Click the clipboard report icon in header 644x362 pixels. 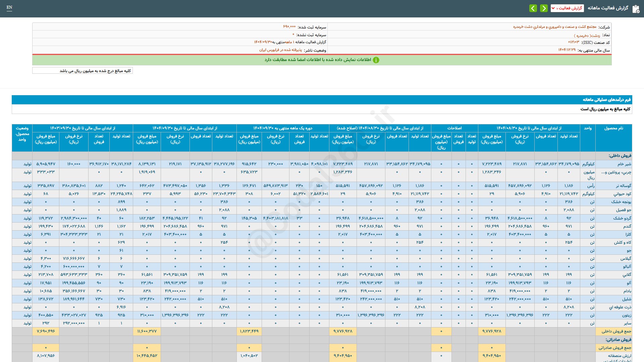636,9
